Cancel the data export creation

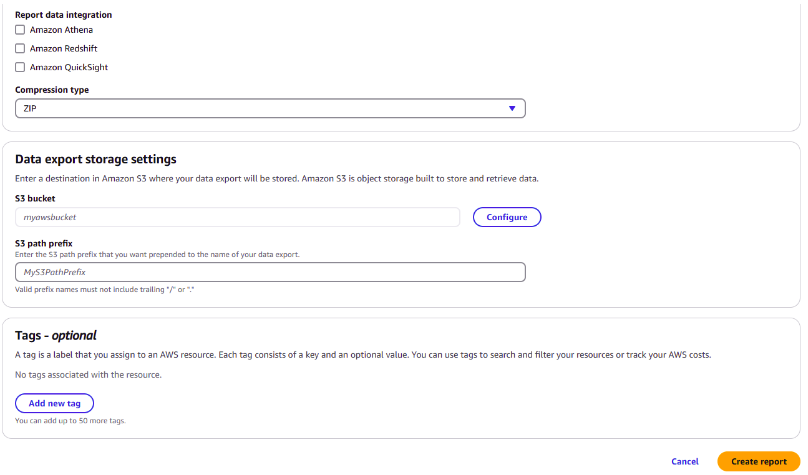pyautogui.click(x=685, y=462)
